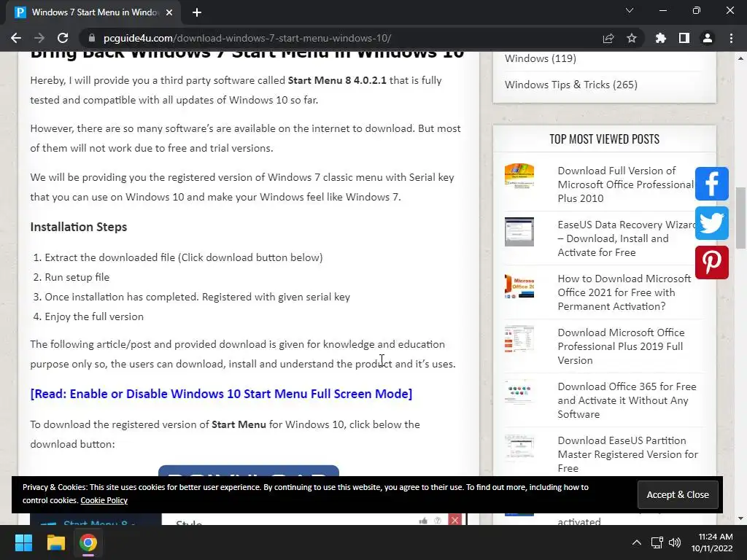Open Download EaseUS Partition Master post
Screen dimensions: 747x560
pos(628,454)
